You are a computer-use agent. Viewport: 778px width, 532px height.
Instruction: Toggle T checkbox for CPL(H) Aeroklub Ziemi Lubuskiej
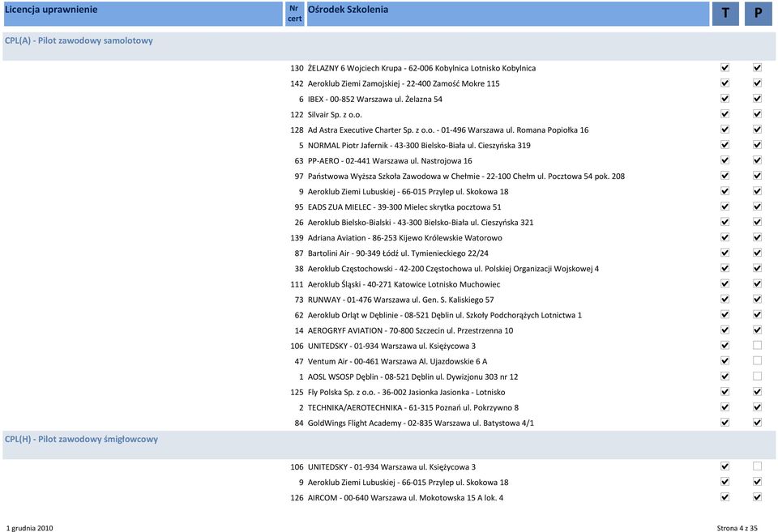pyautogui.click(x=725, y=482)
